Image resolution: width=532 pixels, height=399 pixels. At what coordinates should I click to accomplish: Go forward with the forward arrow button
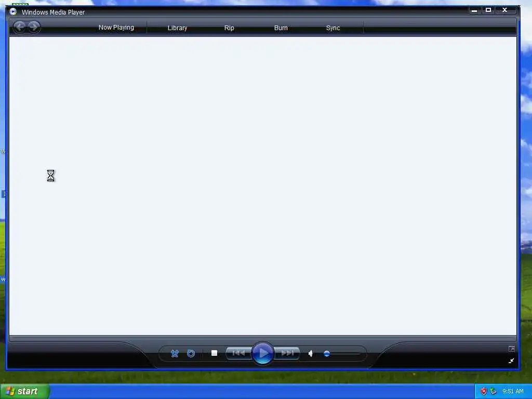(x=34, y=27)
